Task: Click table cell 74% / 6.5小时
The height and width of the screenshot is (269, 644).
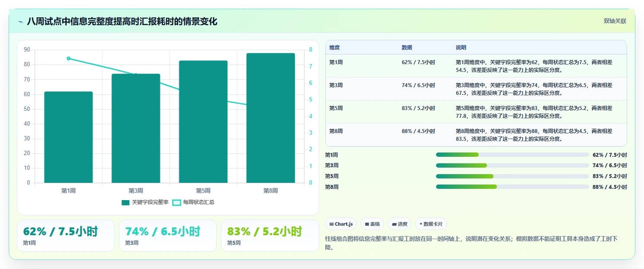Action: 418,85
